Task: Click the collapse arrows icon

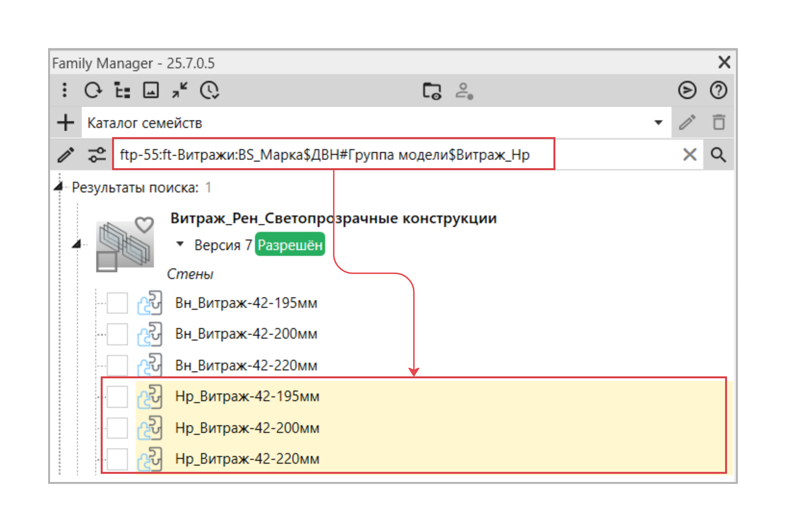Action: click(x=180, y=90)
